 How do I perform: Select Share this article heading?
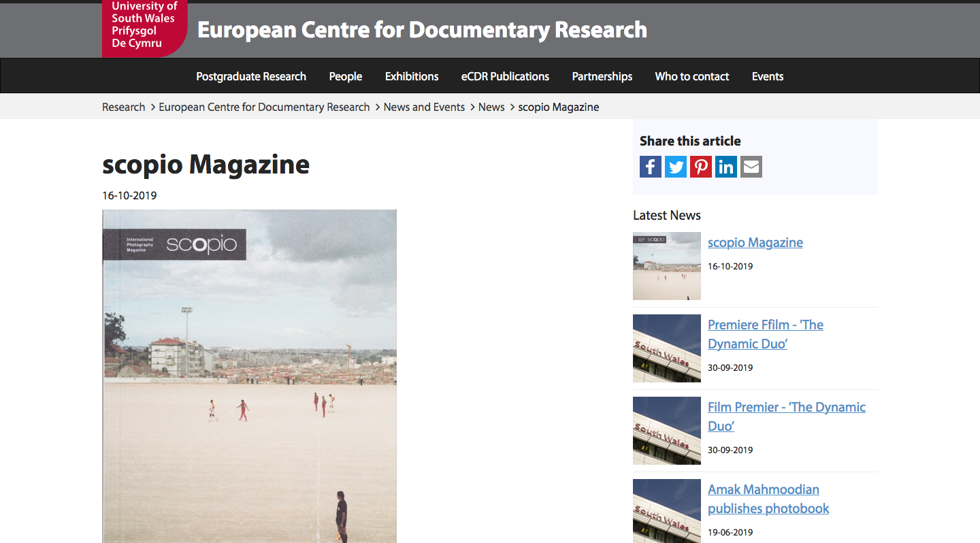[x=690, y=141]
